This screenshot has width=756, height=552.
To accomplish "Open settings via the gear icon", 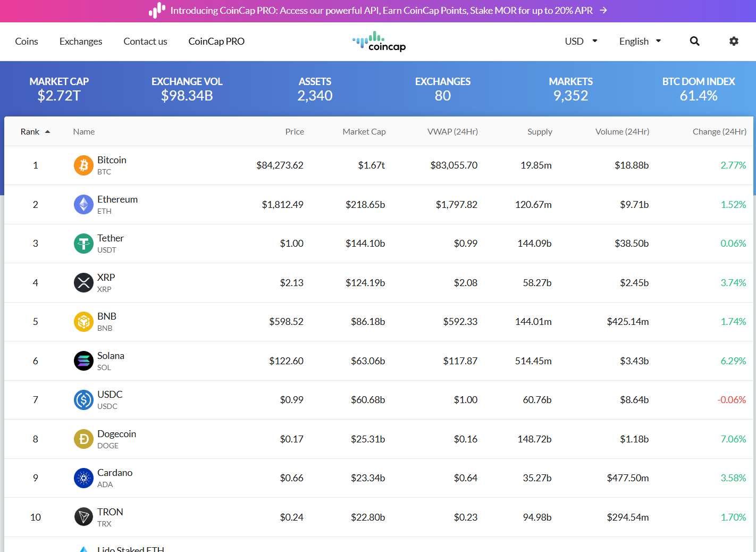I will point(734,41).
